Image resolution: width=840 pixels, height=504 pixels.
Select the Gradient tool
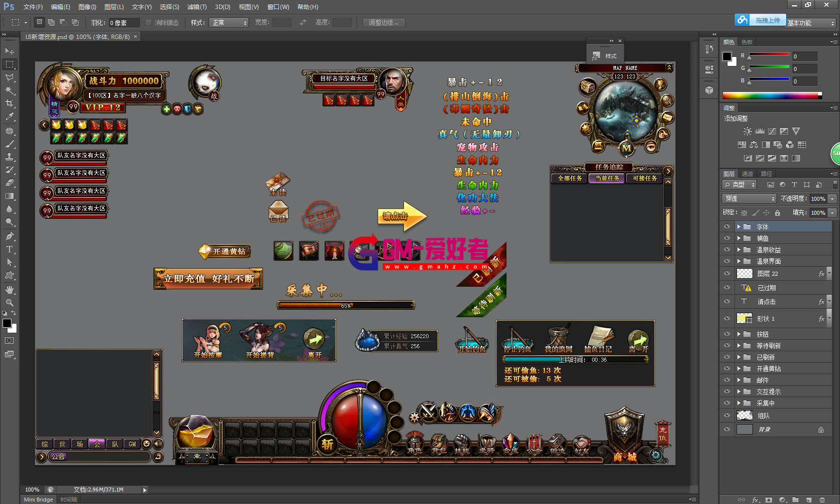click(x=9, y=196)
